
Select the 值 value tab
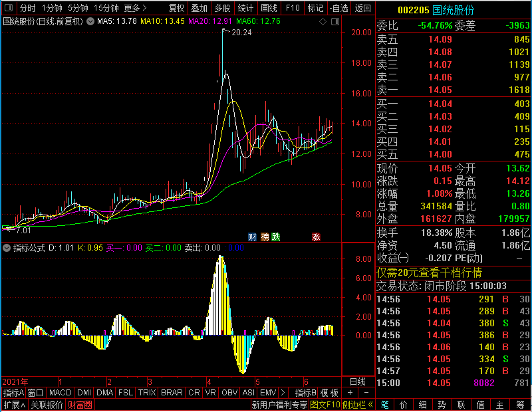point(480,405)
